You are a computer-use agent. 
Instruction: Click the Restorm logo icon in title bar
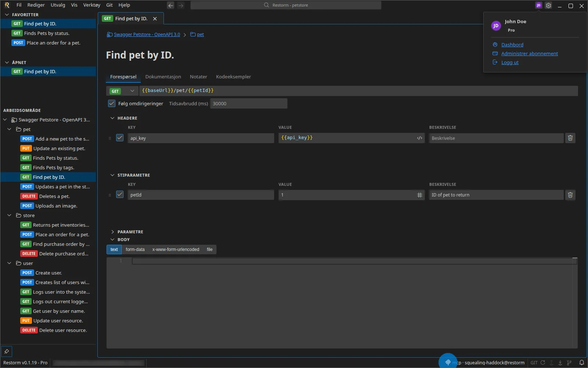[7, 5]
